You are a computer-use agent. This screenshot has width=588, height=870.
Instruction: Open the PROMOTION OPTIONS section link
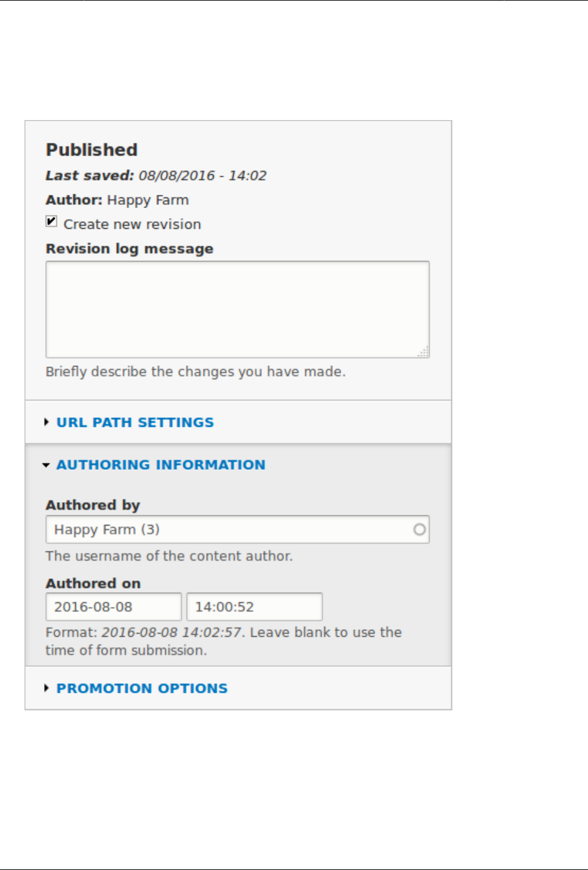[142, 688]
